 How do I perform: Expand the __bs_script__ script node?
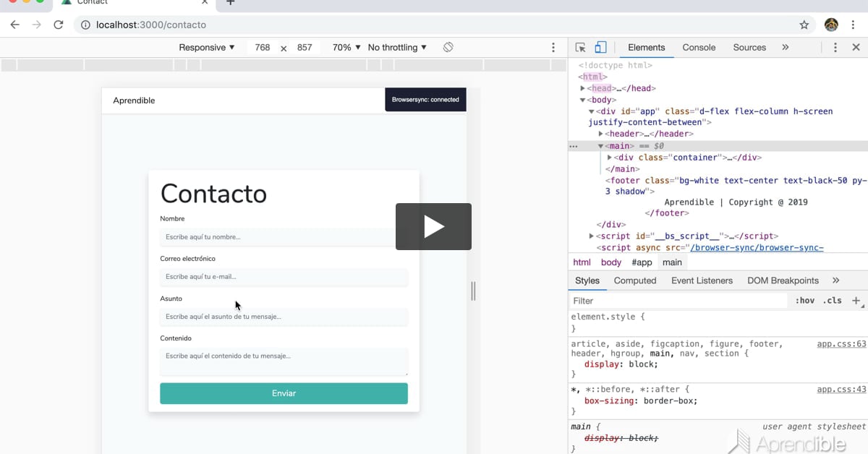point(592,236)
